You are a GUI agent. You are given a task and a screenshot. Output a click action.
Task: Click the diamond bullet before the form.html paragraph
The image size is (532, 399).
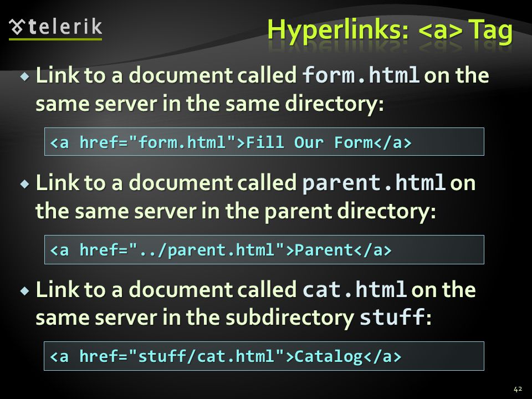coord(25,76)
